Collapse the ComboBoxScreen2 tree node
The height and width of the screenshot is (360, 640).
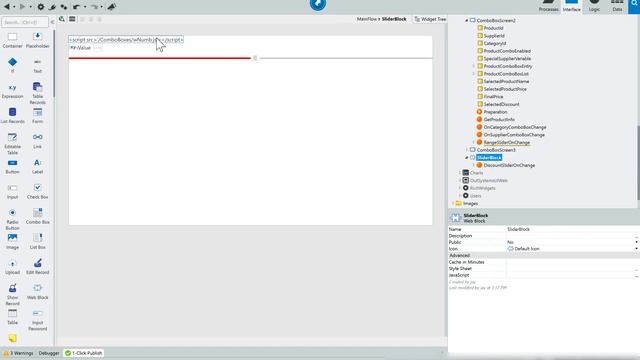click(x=467, y=20)
